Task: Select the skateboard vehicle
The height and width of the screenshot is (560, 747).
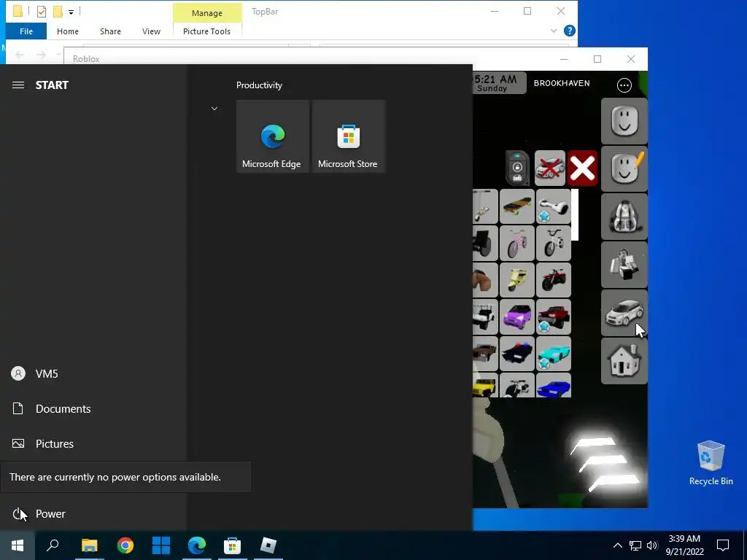Action: 517,206
